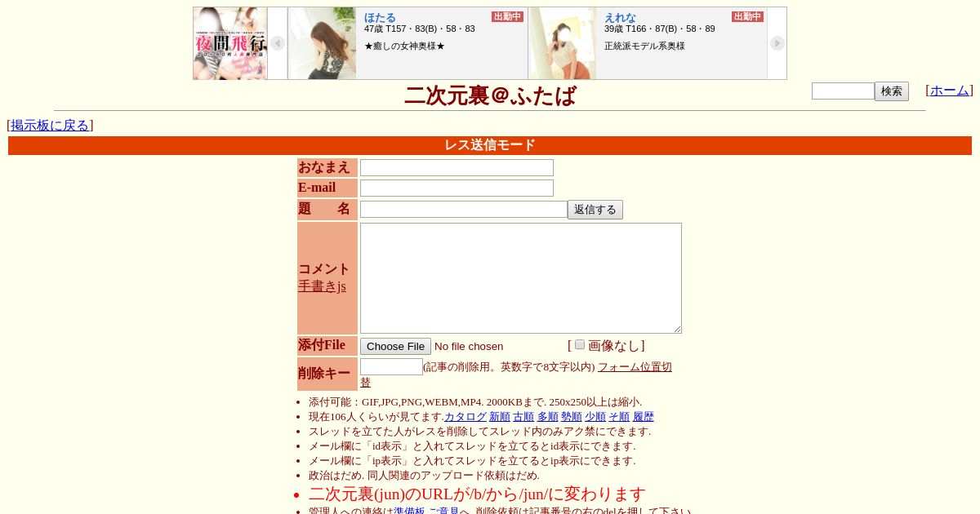Viewport: 980px width, 514px height.
Task: Submit the reply with 返信する button
Action: point(595,210)
